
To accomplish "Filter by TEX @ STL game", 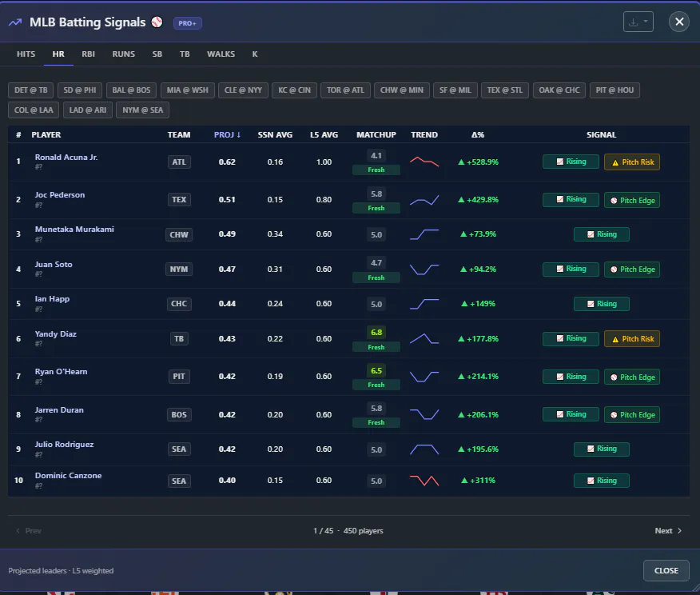I will tap(505, 90).
